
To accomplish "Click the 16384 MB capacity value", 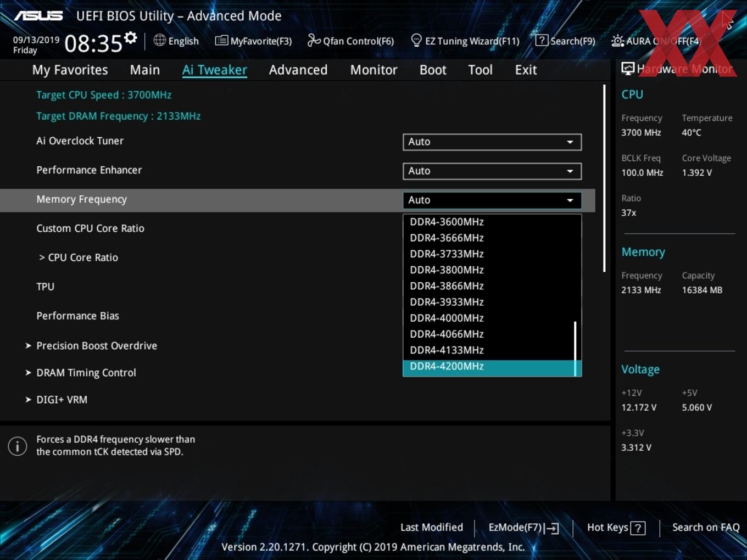I will (x=702, y=290).
